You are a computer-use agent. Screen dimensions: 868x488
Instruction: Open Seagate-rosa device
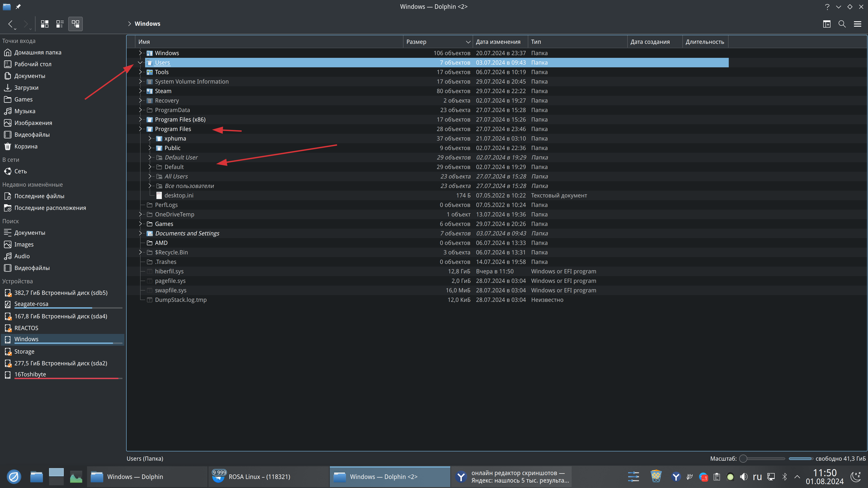(31, 304)
